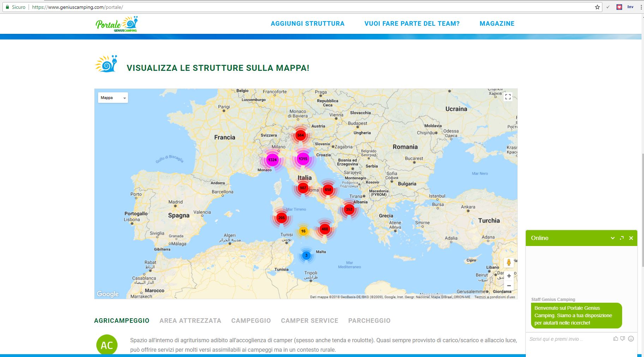The width and height of the screenshot is (644, 357).
Task: Pop out the chat window
Action: (622, 238)
